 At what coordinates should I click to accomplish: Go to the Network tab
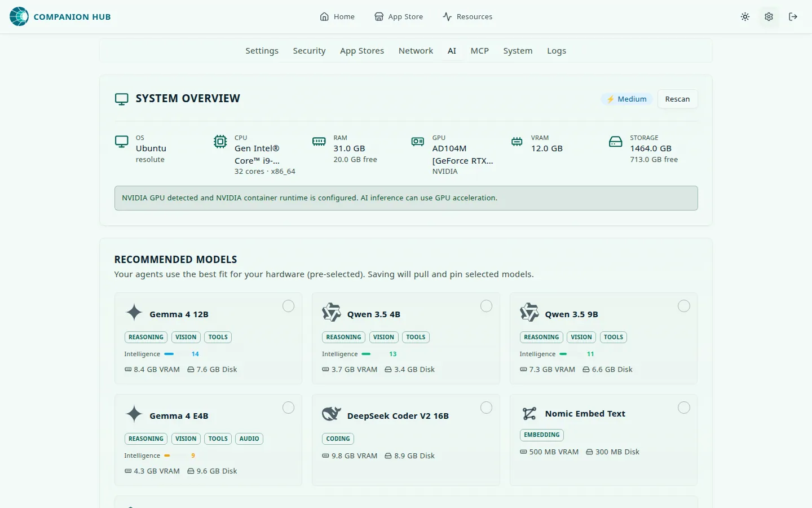click(416, 51)
